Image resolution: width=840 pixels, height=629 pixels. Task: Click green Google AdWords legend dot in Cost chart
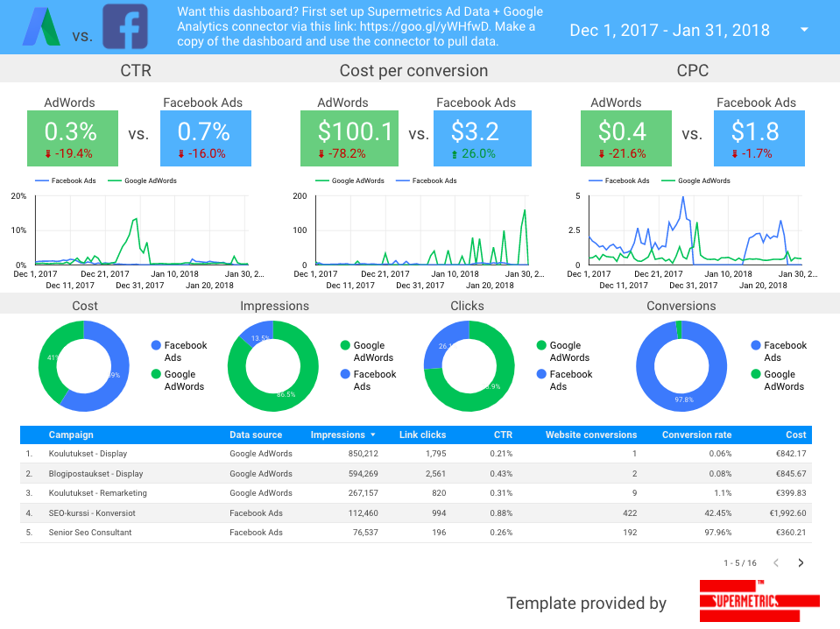[x=156, y=374]
